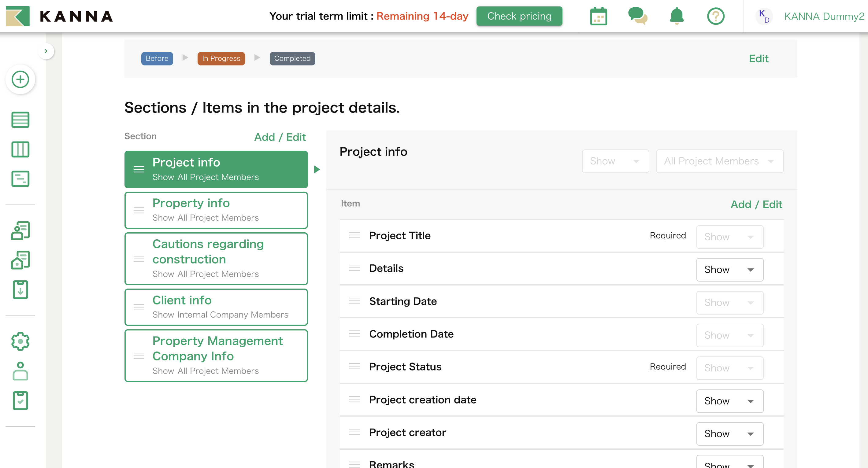Open the calendar icon in header
This screenshot has height=468, width=868.
click(599, 16)
